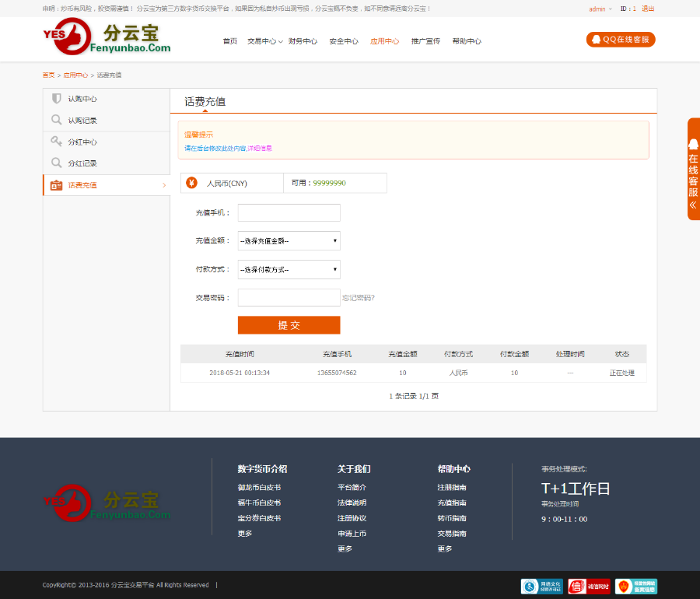Click the magnifier icon beside 认购记录

coord(56,120)
